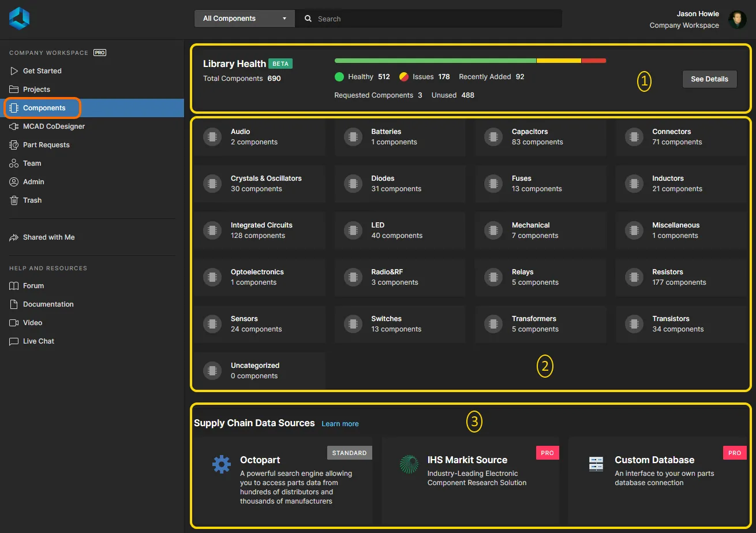This screenshot has height=533, width=756.
Task: Click the Video camera icon
Action: 14,323
